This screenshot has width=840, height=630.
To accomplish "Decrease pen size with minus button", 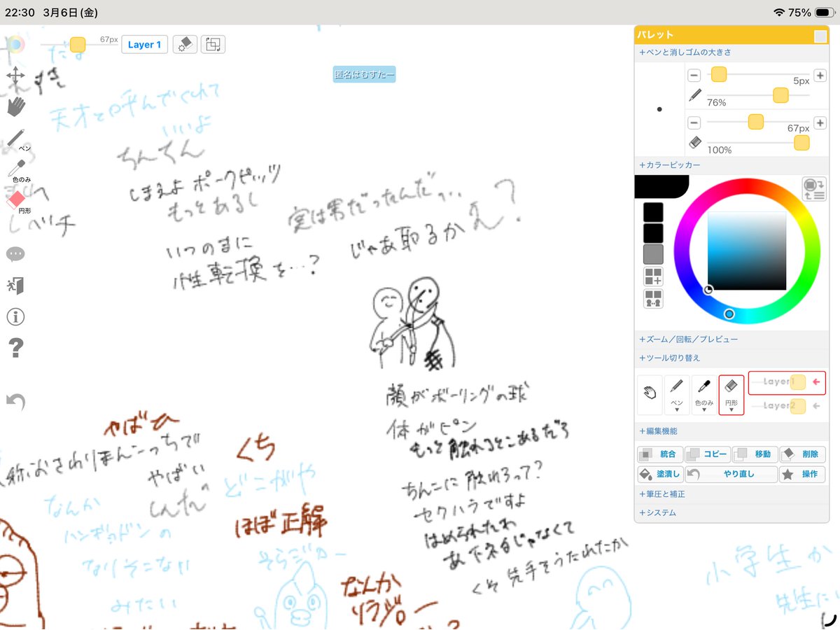I will pyautogui.click(x=694, y=76).
